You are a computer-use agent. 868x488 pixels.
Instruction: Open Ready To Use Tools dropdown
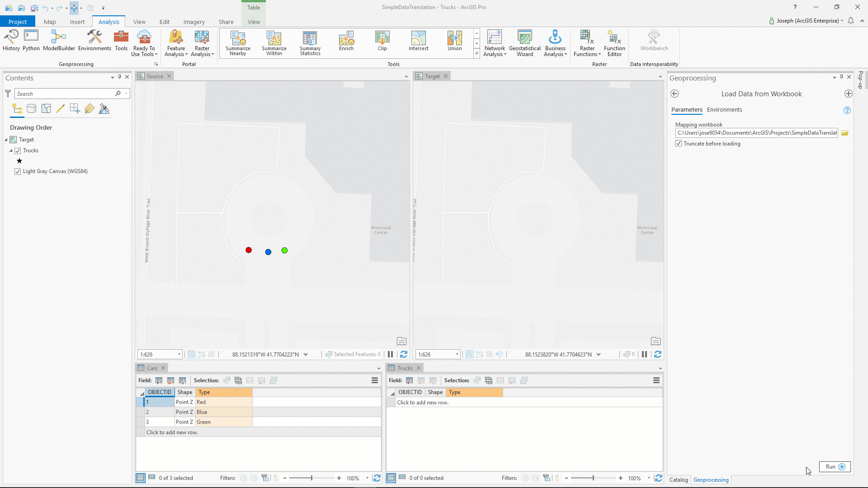click(144, 43)
